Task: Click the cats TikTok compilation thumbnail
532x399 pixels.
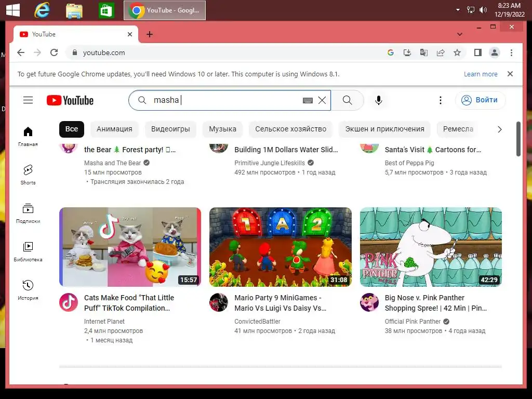Action: [x=130, y=247]
